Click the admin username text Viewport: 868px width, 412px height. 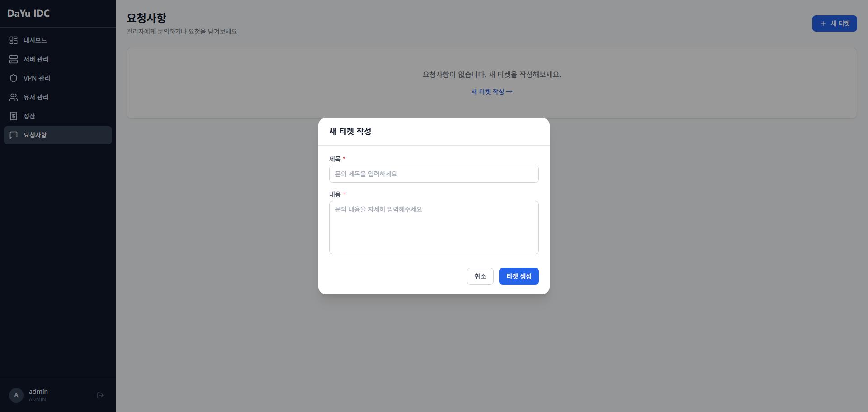click(x=38, y=392)
